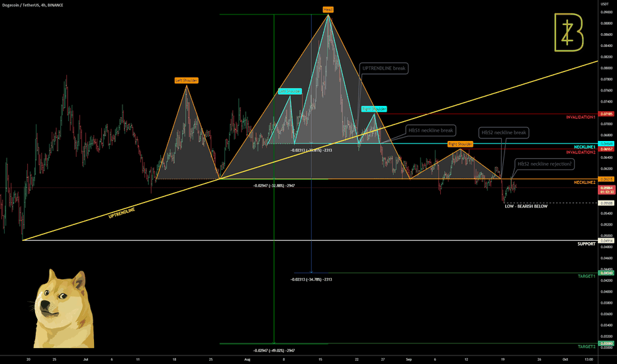Click the 0.08000 price axis value
The width and height of the screenshot is (617, 364).
pos(606,68)
